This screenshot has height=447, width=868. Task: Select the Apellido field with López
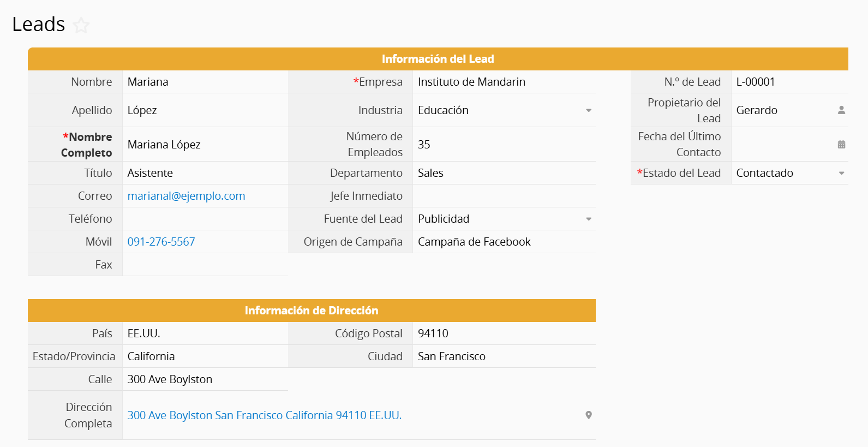[205, 110]
